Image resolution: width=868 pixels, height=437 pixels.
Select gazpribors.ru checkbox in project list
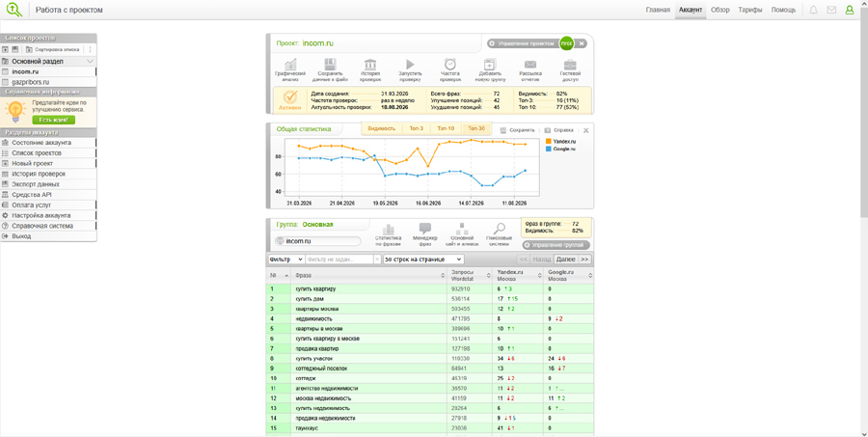5,82
